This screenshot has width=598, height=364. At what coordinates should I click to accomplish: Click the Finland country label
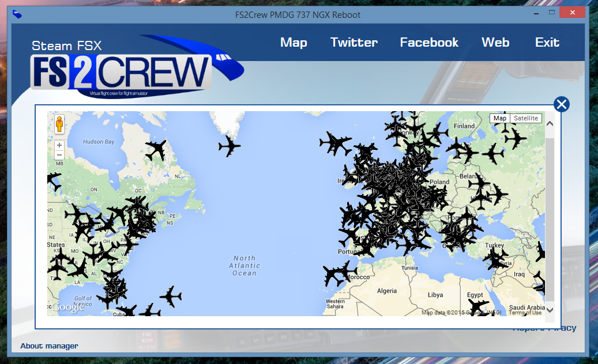pyautogui.click(x=464, y=126)
